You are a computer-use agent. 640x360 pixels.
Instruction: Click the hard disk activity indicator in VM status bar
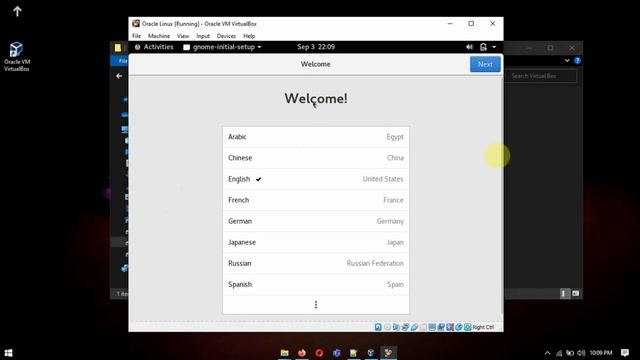click(378, 327)
